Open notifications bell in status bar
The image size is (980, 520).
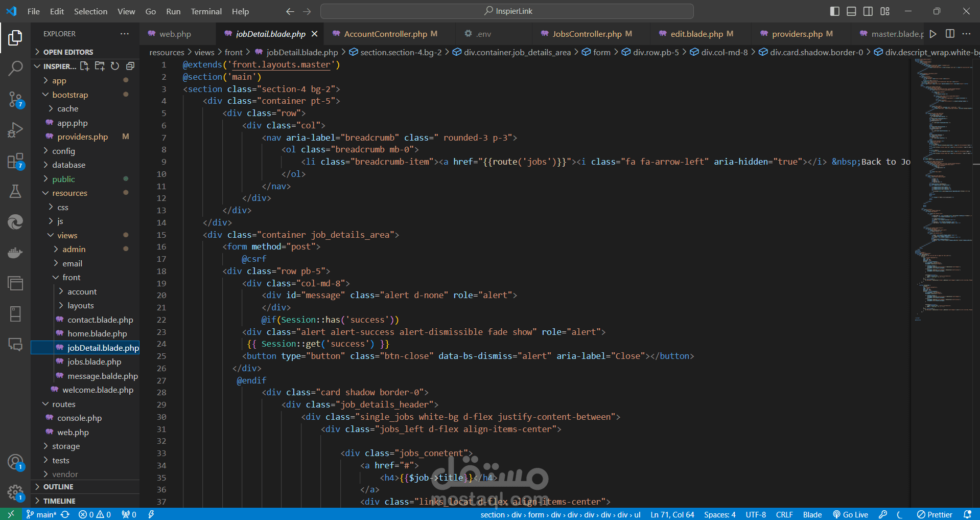pos(967,514)
